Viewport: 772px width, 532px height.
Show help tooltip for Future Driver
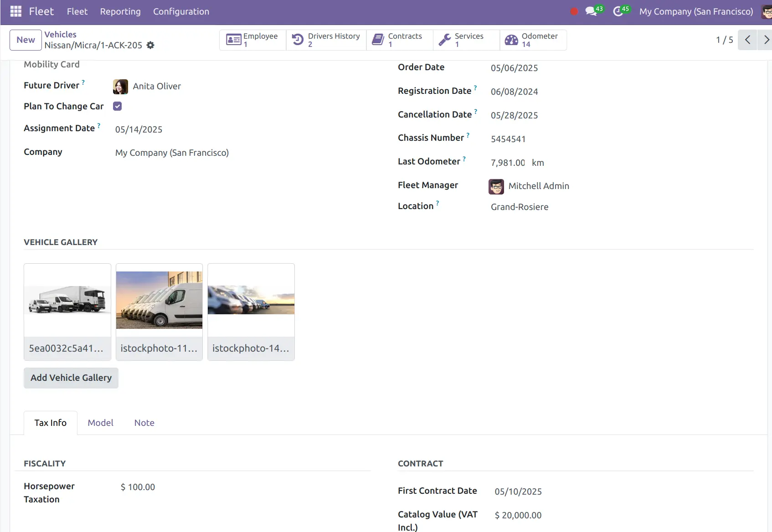tap(83, 82)
